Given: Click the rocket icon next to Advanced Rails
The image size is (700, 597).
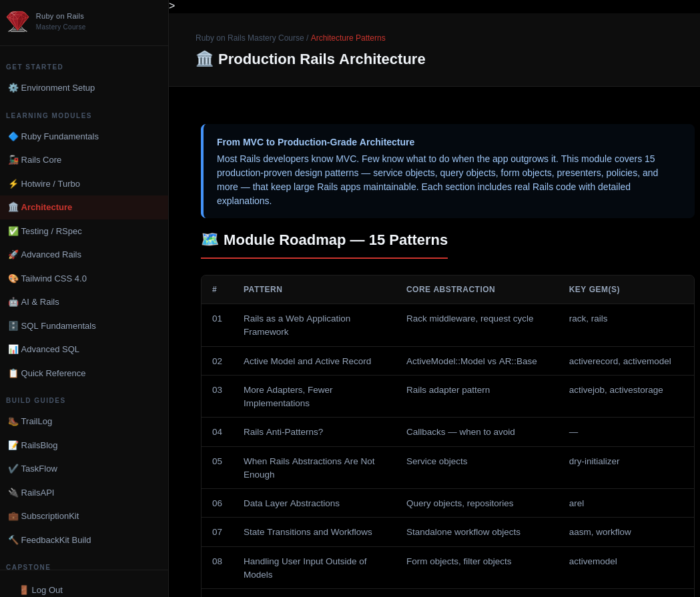Looking at the screenshot, I should [13, 254].
